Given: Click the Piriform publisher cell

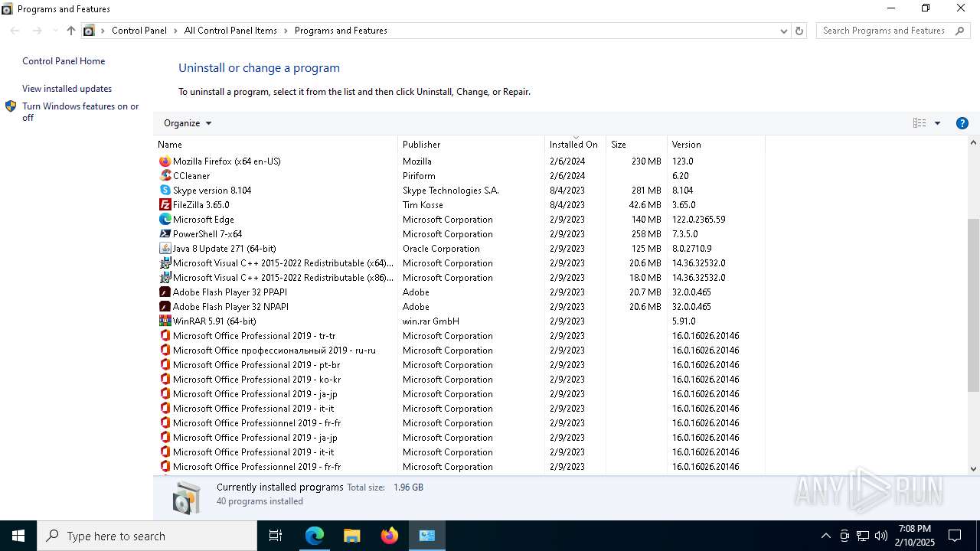Looking at the screenshot, I should 419,176.
